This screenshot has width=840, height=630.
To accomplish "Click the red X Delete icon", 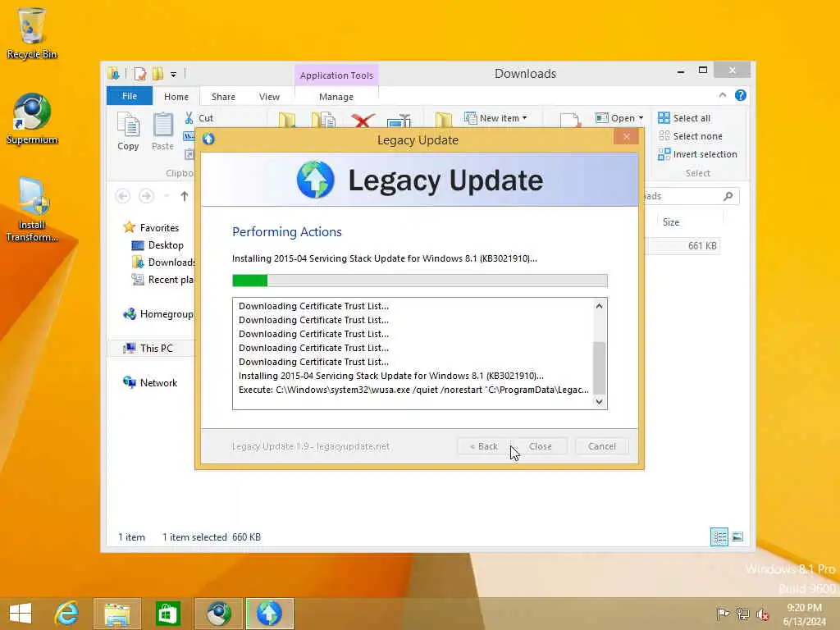I will click(362, 120).
